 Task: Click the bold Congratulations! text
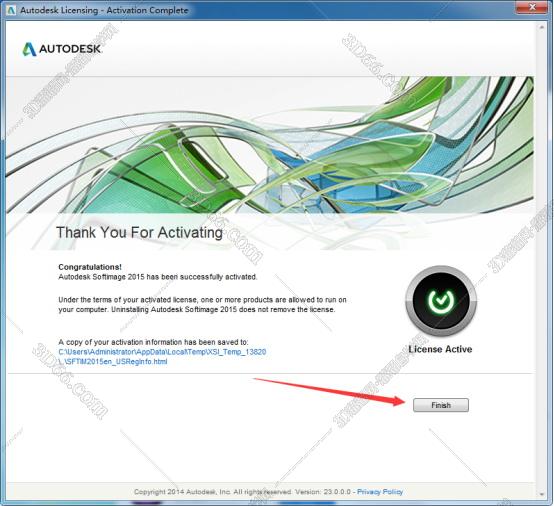pos(90,267)
